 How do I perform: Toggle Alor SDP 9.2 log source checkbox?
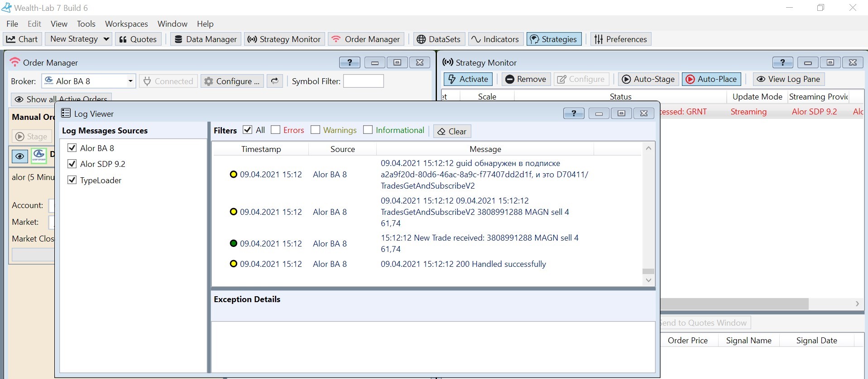pyautogui.click(x=72, y=164)
